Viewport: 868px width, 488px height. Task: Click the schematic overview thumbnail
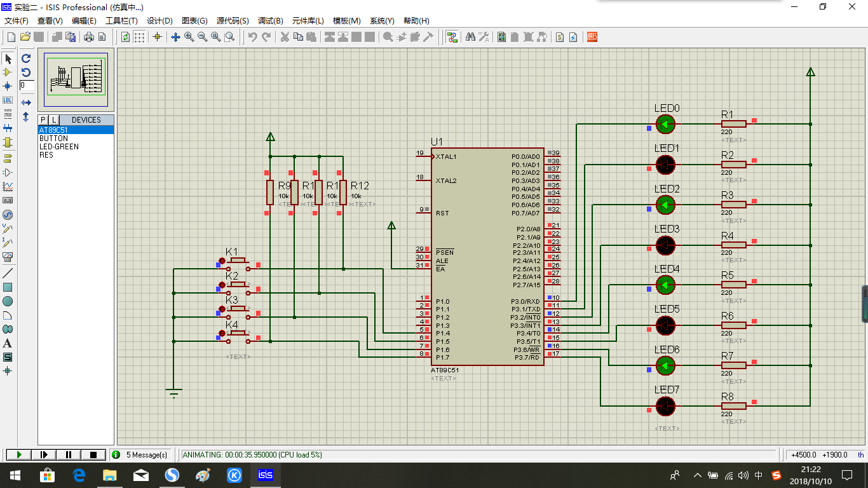tap(76, 81)
